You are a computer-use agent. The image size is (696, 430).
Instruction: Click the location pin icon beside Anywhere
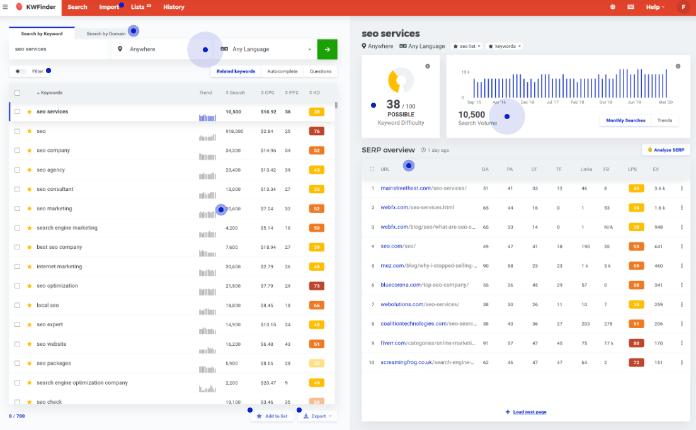[x=120, y=49]
